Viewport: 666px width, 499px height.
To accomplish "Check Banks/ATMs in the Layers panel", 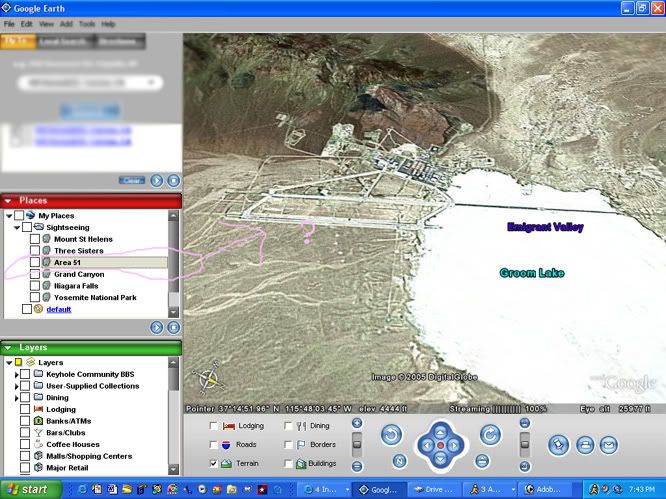I will click(25, 421).
